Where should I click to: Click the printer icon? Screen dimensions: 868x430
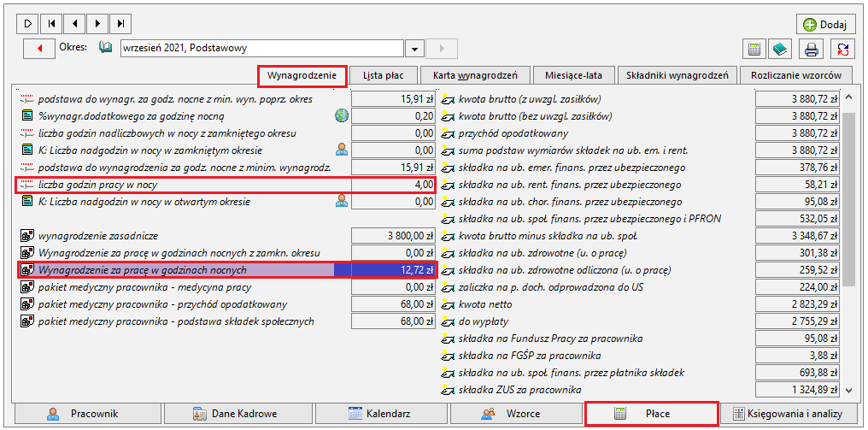click(x=811, y=49)
